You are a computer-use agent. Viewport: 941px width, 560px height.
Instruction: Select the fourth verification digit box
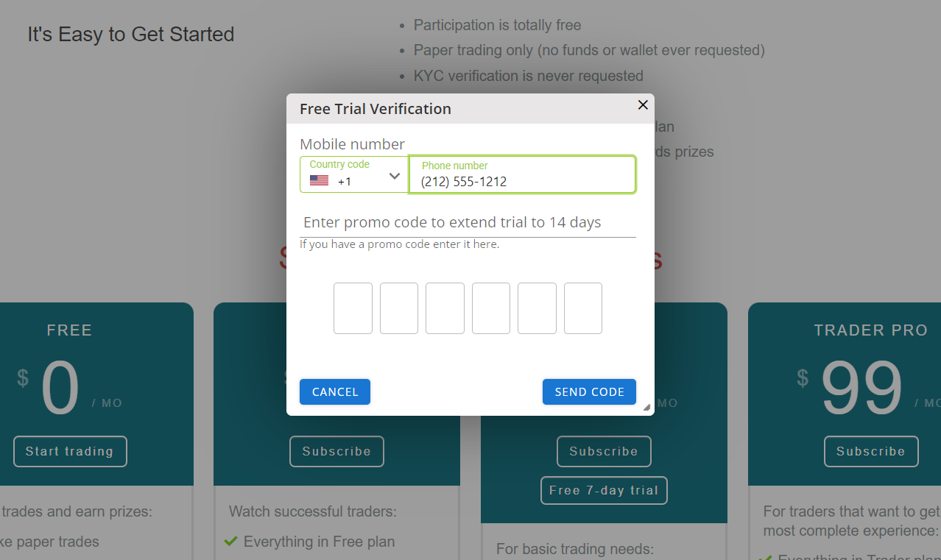click(x=491, y=308)
